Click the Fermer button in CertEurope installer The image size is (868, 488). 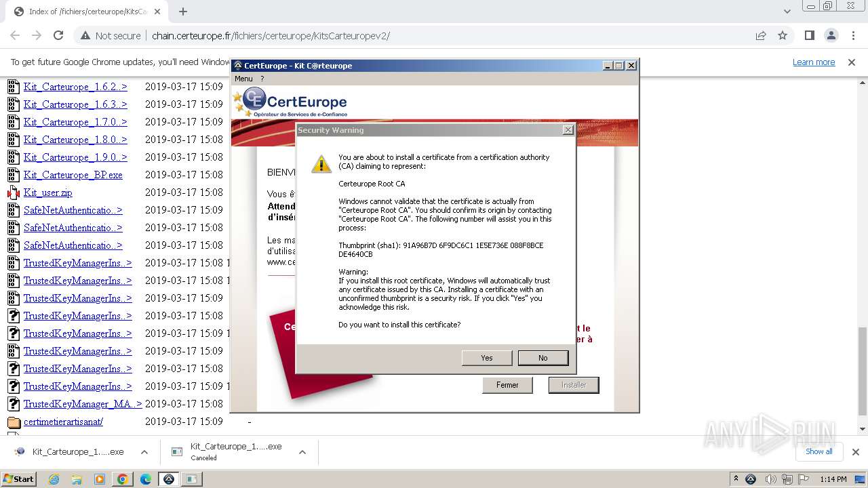tap(507, 385)
